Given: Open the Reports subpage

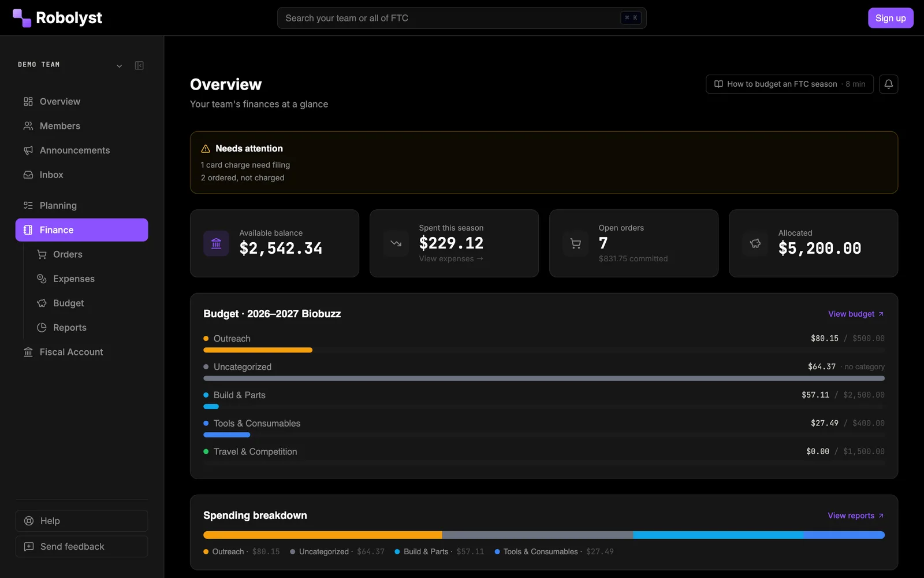Looking at the screenshot, I should pyautogui.click(x=88, y=327).
